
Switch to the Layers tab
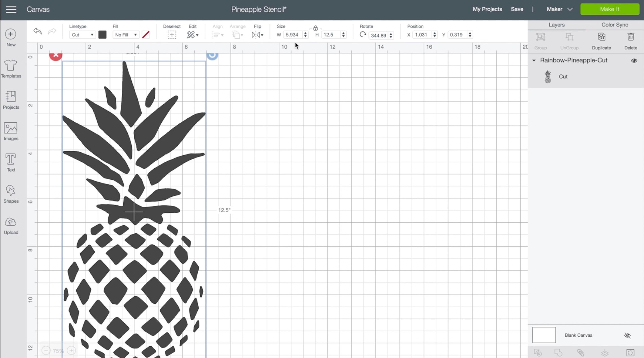tap(557, 25)
